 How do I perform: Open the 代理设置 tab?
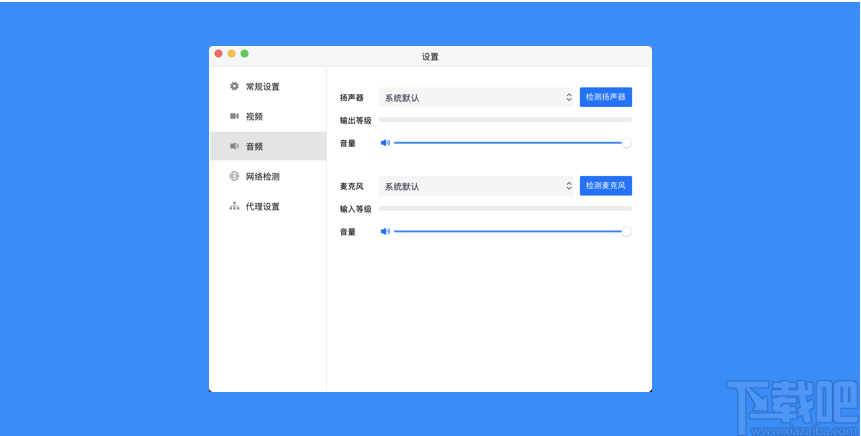pyautogui.click(x=268, y=206)
